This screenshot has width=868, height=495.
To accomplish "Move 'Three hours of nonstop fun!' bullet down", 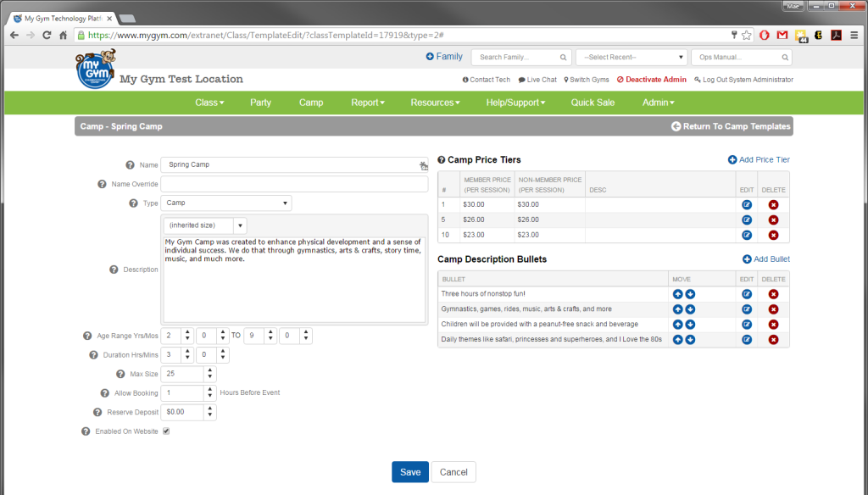I will pos(690,294).
